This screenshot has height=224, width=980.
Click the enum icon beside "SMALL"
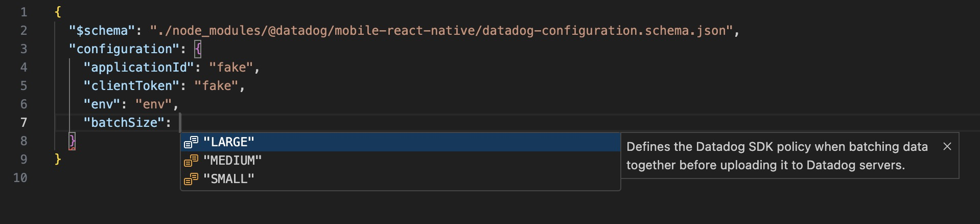pos(191,179)
